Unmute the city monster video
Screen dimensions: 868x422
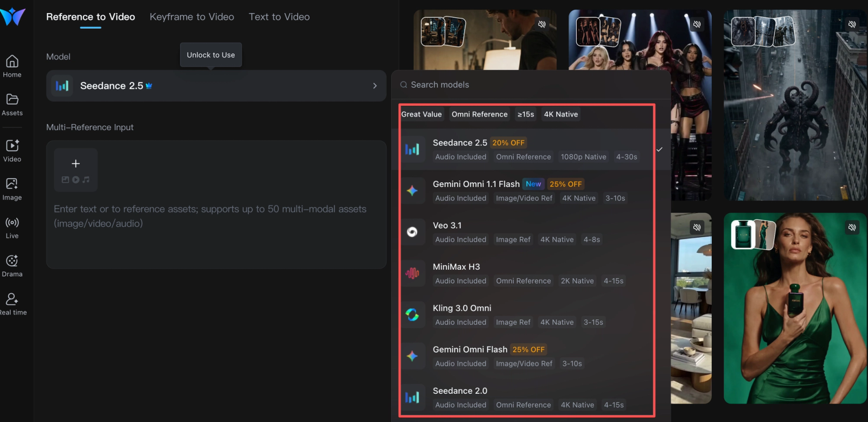(x=852, y=24)
